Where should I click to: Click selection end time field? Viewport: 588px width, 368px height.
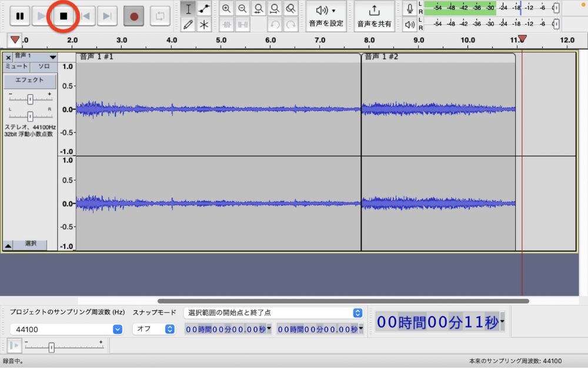click(x=318, y=329)
